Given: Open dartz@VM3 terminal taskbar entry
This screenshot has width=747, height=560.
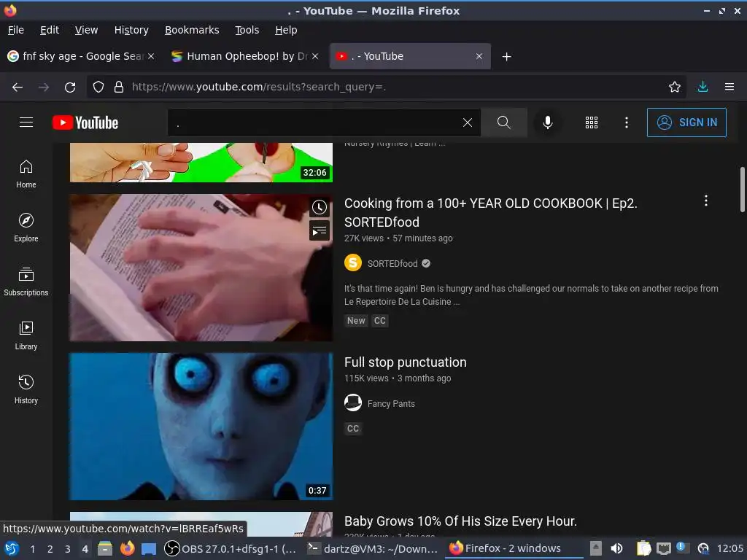Looking at the screenshot, I should pyautogui.click(x=373, y=548).
